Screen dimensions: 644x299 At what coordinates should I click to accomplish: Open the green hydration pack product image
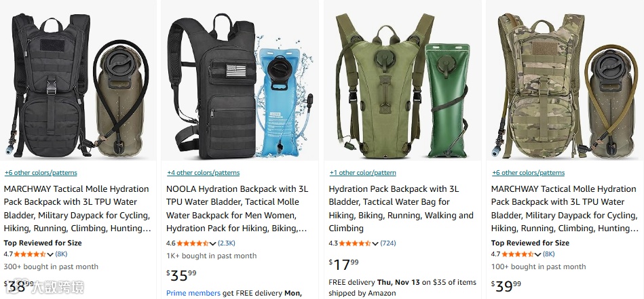click(x=402, y=85)
